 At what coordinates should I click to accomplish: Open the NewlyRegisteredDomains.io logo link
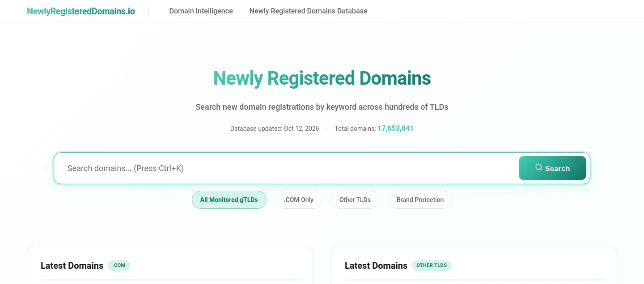[81, 11]
